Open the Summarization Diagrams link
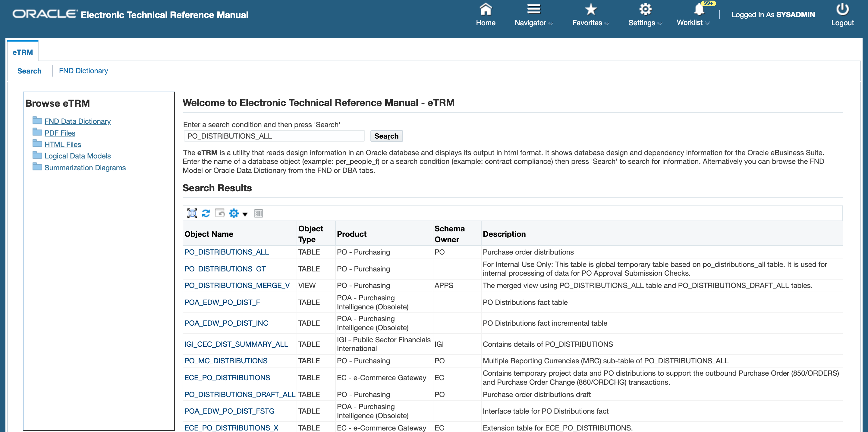The image size is (868, 432). [85, 168]
